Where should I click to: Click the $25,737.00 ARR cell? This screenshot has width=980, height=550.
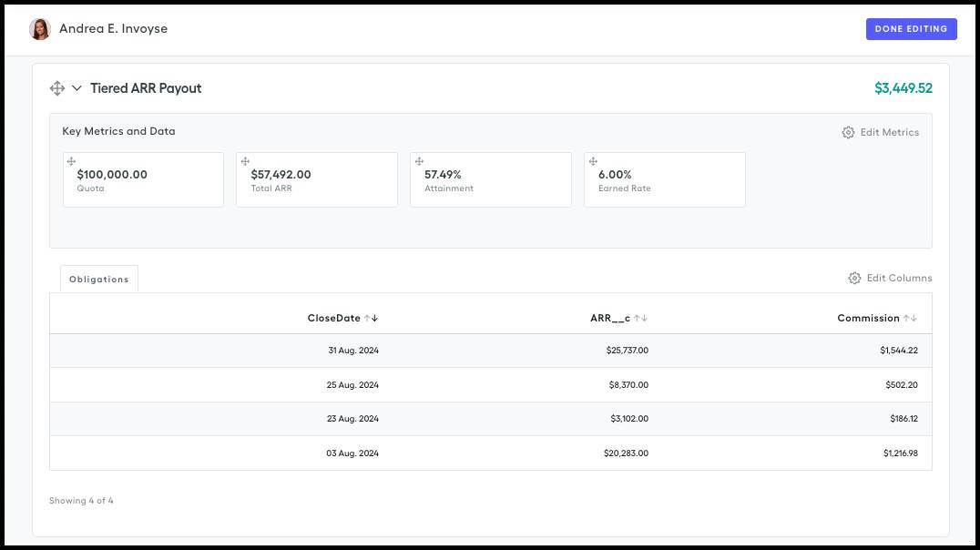[x=627, y=351]
